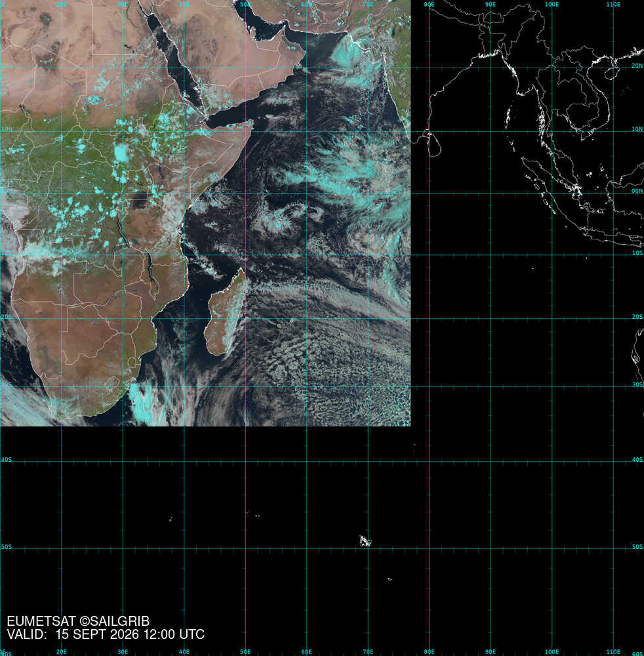Click the Horn of Africa tip
644x656 pixels.
click(x=252, y=122)
